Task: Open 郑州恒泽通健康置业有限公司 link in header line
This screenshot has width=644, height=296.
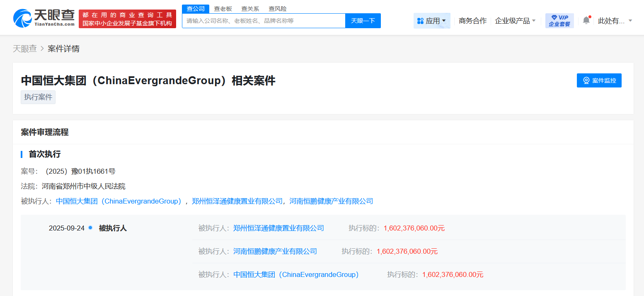Action: tap(237, 201)
